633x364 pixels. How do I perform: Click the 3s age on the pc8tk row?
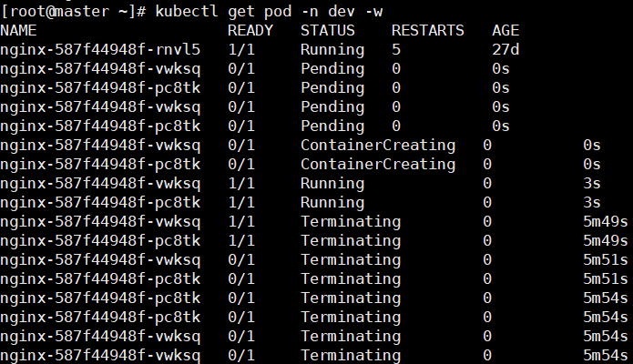point(591,202)
